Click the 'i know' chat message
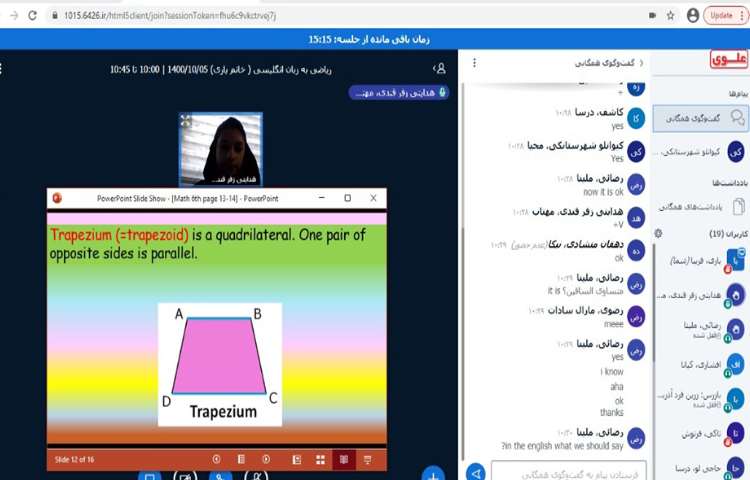This screenshot has height=480, width=750. [612, 371]
